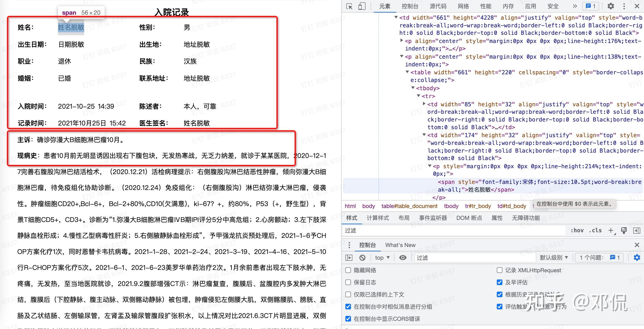Toggle the :hov element state button
This screenshot has width=644, height=329.
[x=577, y=230]
